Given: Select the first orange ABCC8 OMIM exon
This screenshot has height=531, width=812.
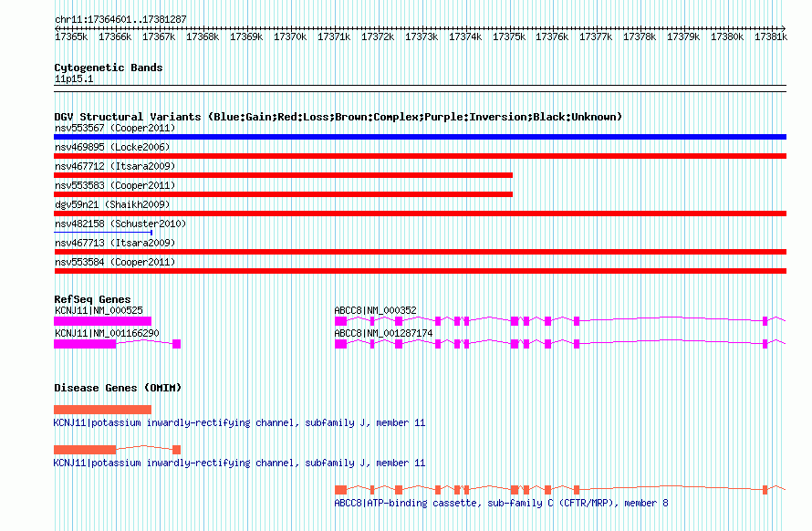Looking at the screenshot, I should 340,490.
